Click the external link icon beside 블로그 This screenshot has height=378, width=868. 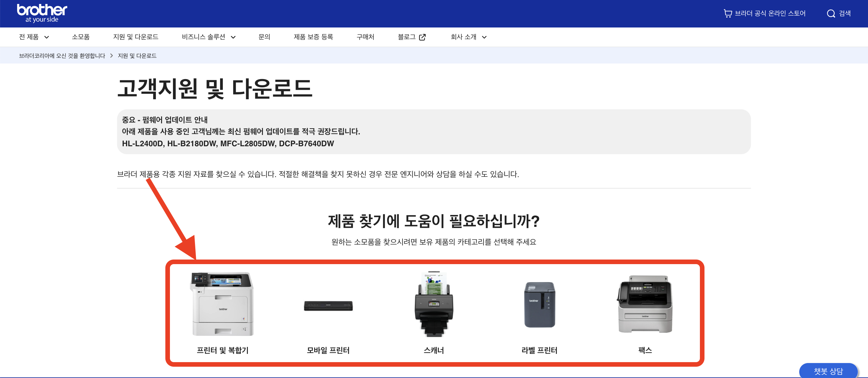coord(422,37)
